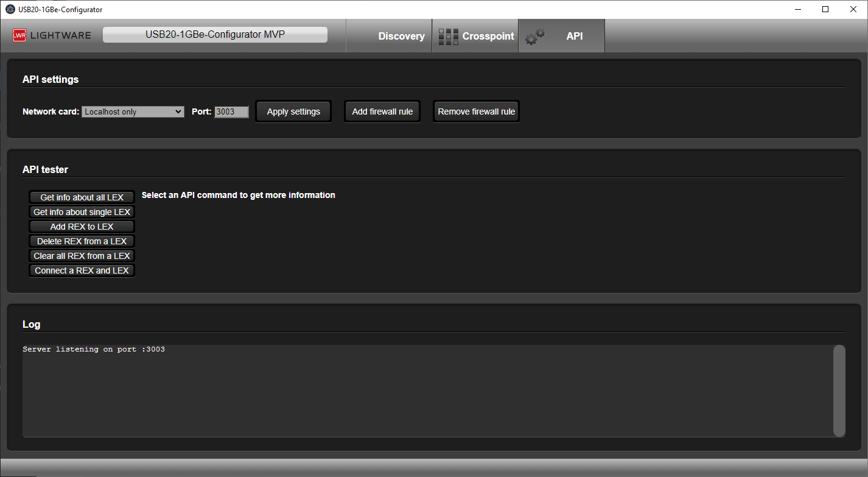
Task: Select the API tab label
Action: [x=574, y=36]
